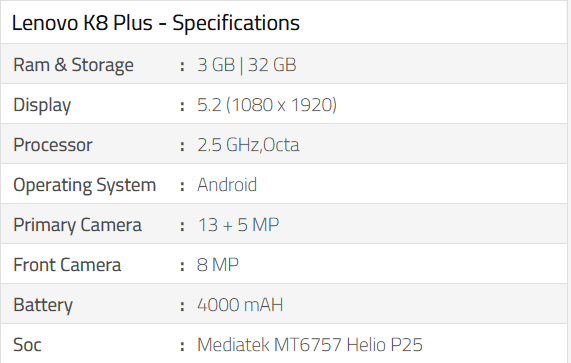Select the Primary Camera label
The image size is (571, 363).
(77, 225)
